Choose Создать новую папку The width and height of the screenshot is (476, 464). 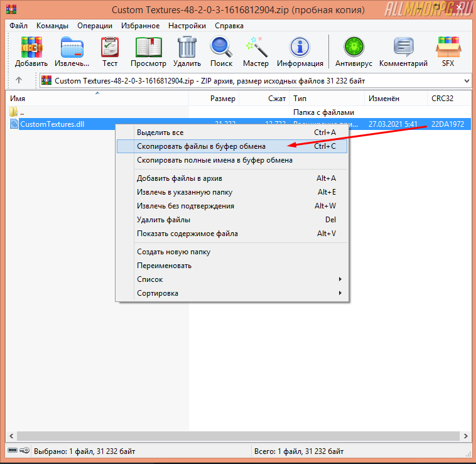point(232,252)
